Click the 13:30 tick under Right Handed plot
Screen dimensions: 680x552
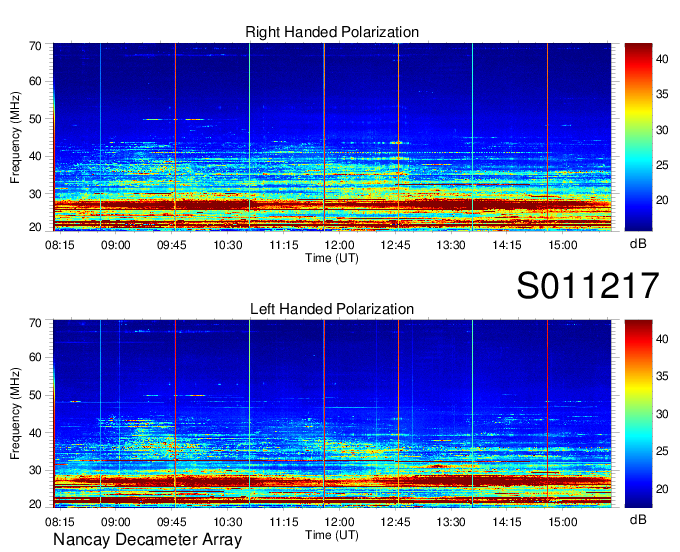click(x=451, y=245)
